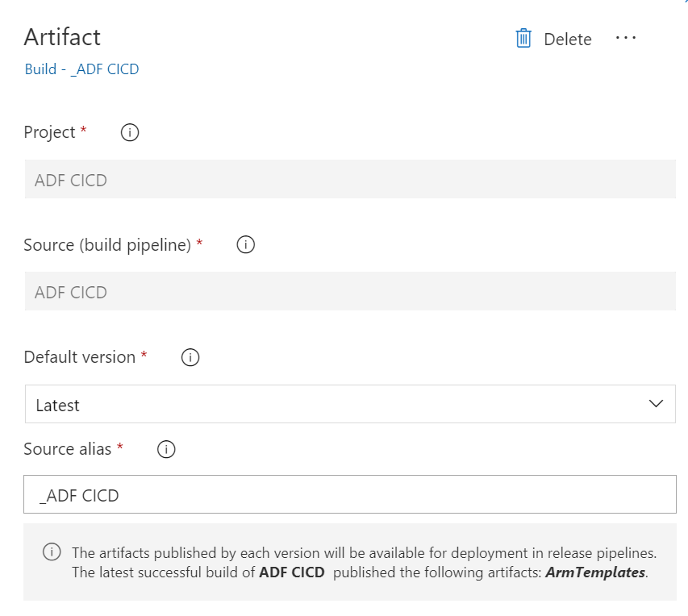Click the Project field showing ADF CICD
Viewport: 688px width, 616px height.
coord(349,180)
